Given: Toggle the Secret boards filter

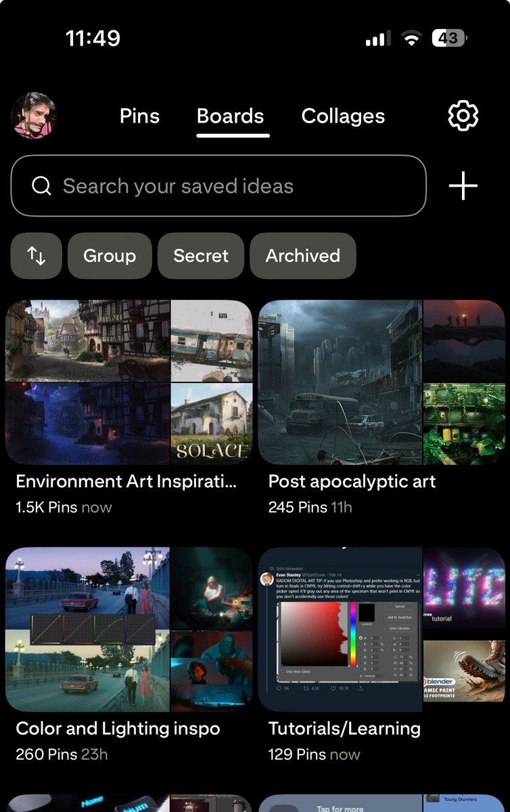Looking at the screenshot, I should [x=201, y=256].
